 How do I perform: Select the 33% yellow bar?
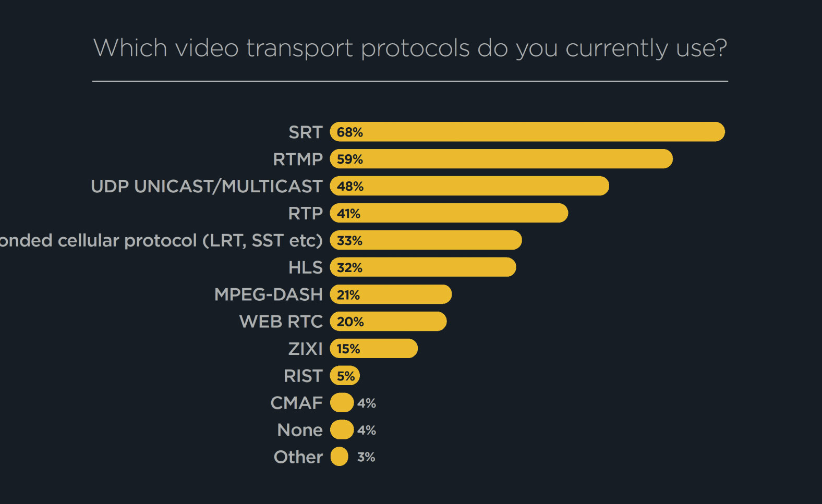click(x=426, y=240)
